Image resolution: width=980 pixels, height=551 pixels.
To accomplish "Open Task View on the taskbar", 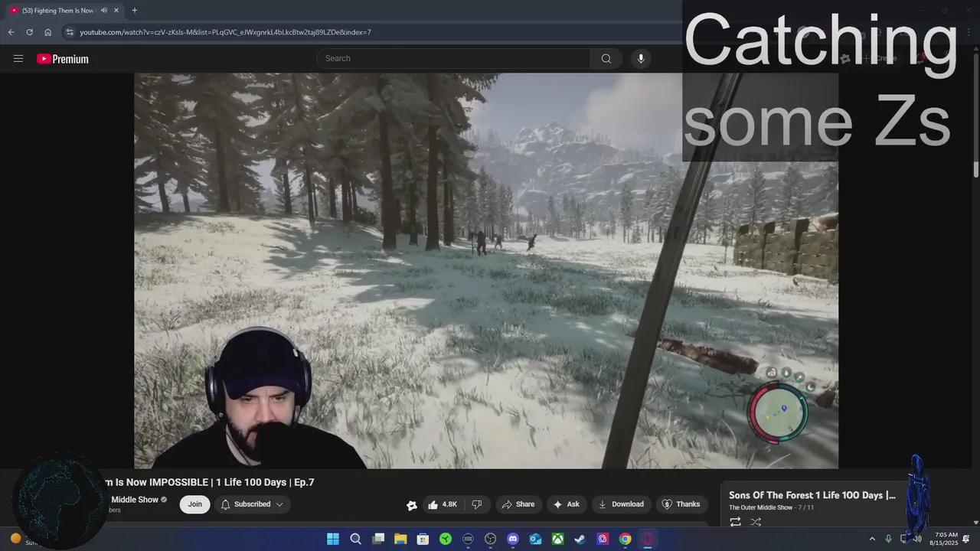I will pyautogui.click(x=378, y=539).
